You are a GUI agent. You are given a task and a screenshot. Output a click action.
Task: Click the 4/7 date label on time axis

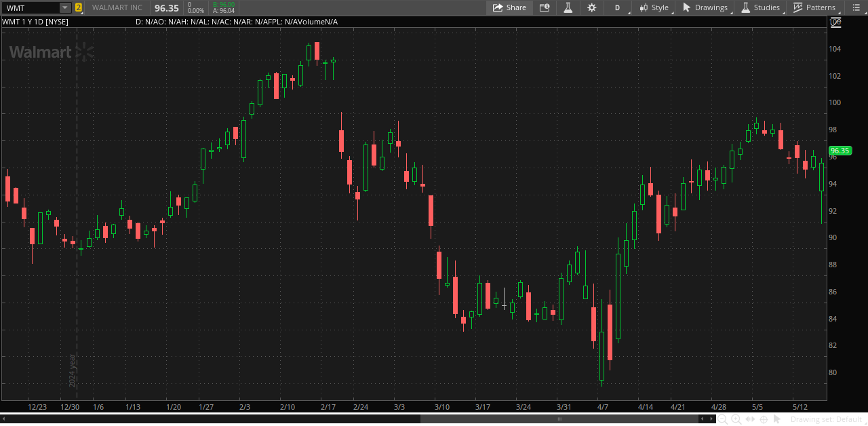(x=602, y=407)
